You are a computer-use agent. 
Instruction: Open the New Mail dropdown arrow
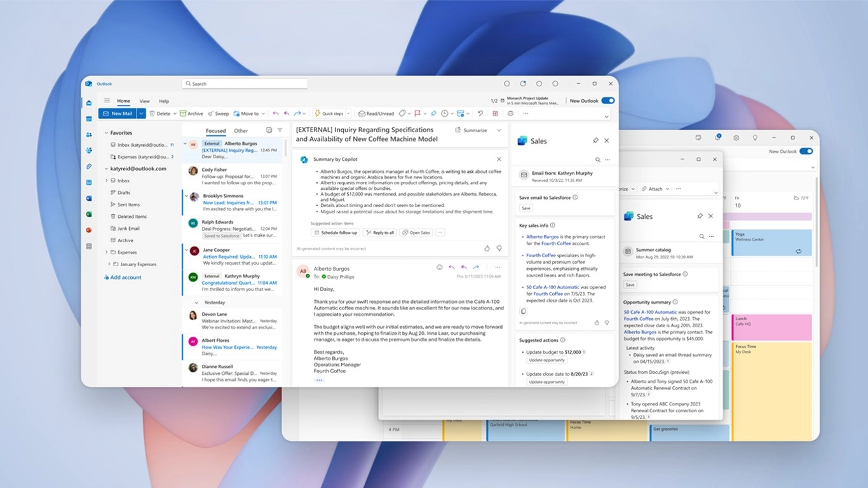click(x=141, y=114)
